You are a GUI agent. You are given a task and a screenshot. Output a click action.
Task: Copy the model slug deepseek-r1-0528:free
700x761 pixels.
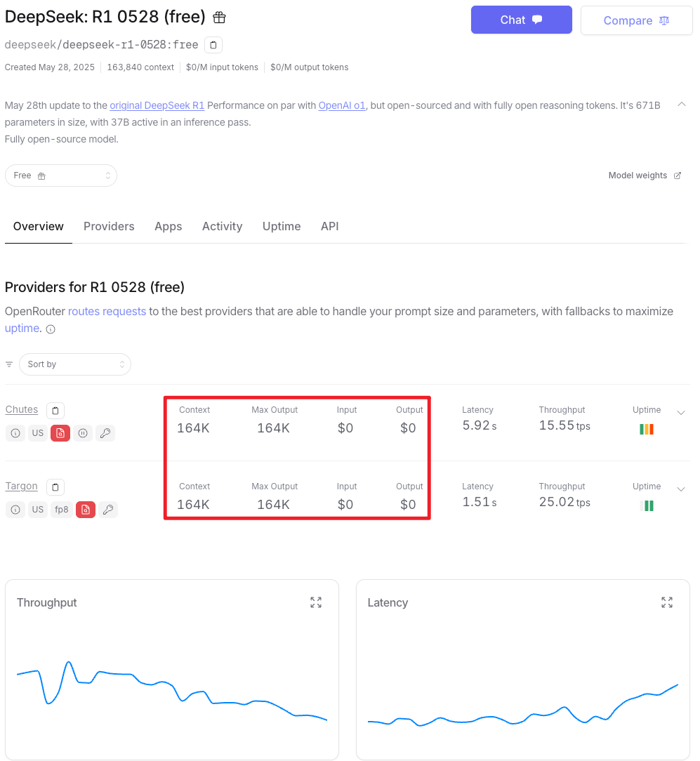(x=213, y=45)
